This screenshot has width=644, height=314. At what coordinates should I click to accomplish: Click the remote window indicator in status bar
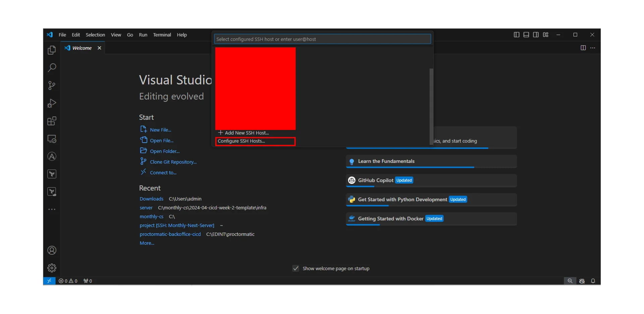tap(49, 281)
